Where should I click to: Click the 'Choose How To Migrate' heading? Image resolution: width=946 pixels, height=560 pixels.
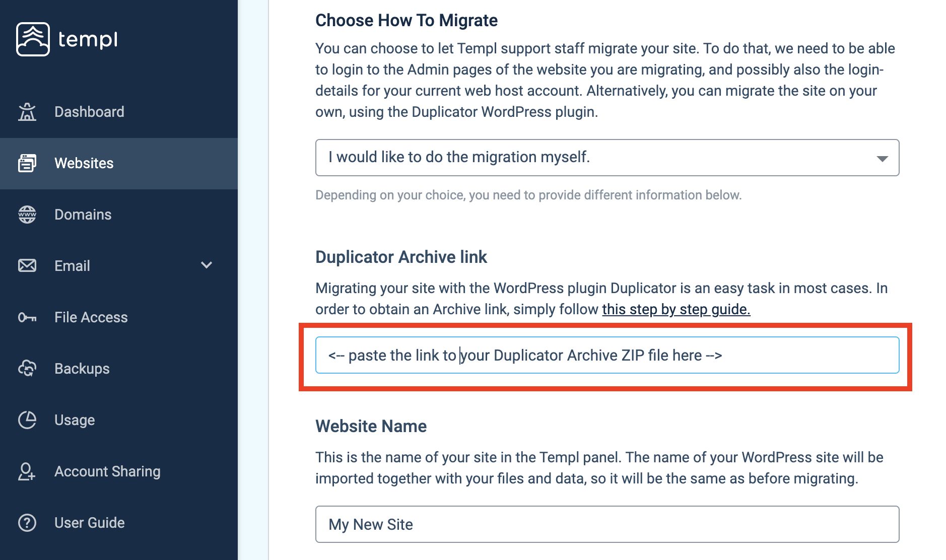pyautogui.click(x=407, y=21)
